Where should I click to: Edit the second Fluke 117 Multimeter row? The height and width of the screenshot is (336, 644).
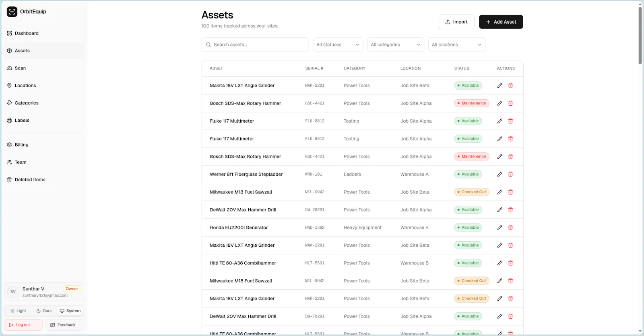point(500,139)
